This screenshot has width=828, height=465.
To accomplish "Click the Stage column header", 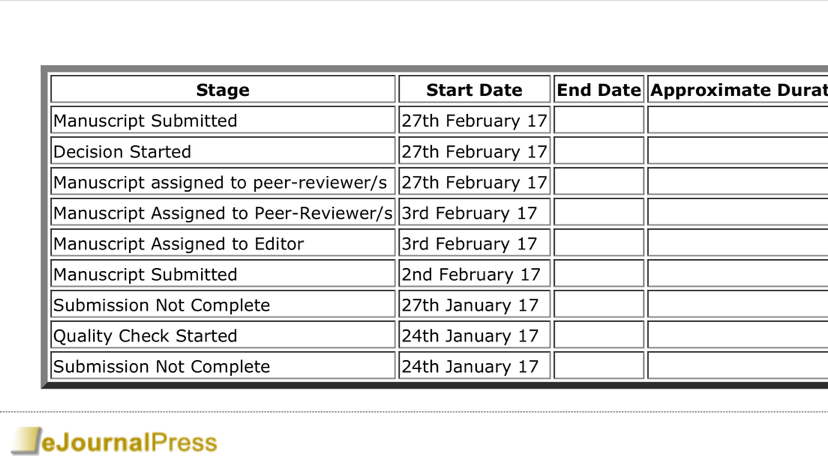I will [x=223, y=90].
